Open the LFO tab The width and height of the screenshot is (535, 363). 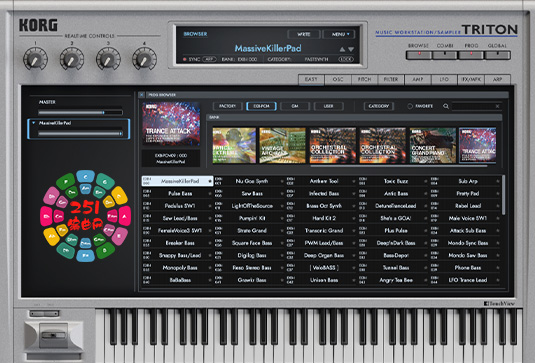pyautogui.click(x=444, y=79)
